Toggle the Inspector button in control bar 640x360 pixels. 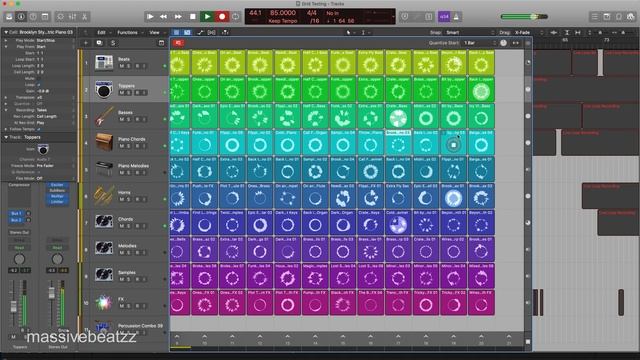point(21,17)
